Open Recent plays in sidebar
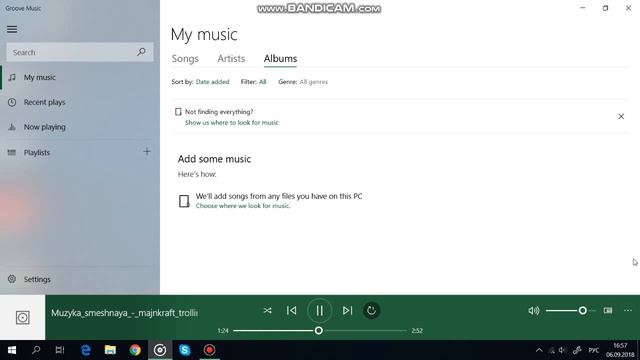Viewport: 640px width, 360px height. click(x=80, y=102)
